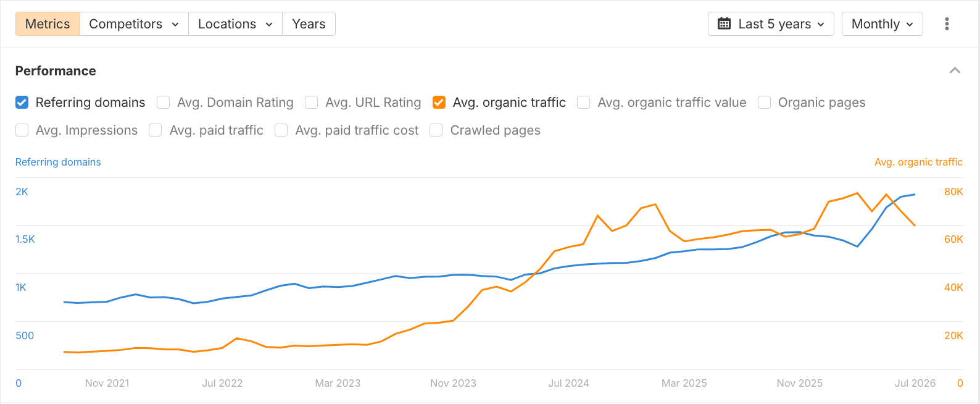Check the Avg. paid traffic box
Screen dimensions: 980x404
156,130
